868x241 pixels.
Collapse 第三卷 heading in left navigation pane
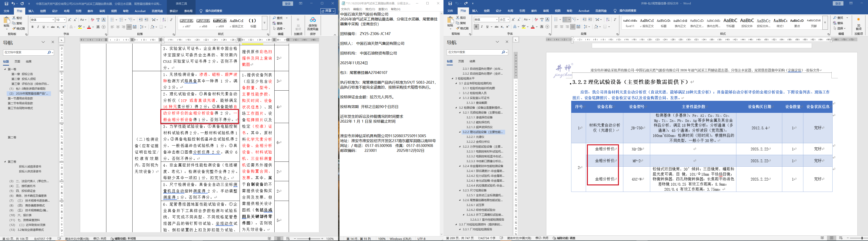pyautogui.click(x=5, y=162)
